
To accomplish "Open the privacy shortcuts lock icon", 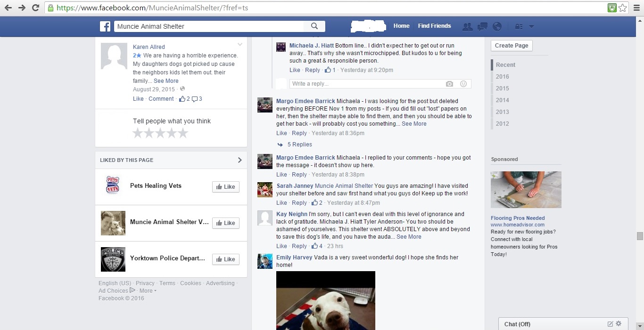I will (519, 27).
